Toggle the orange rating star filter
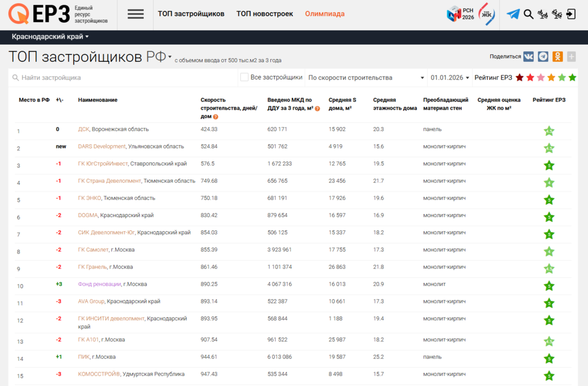This screenshot has width=588, height=386. click(551, 77)
